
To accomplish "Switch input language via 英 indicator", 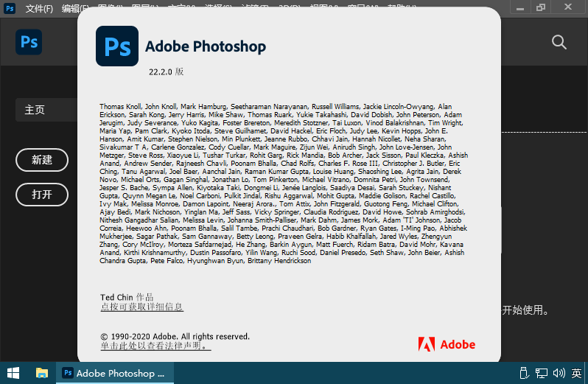I will 576,373.
